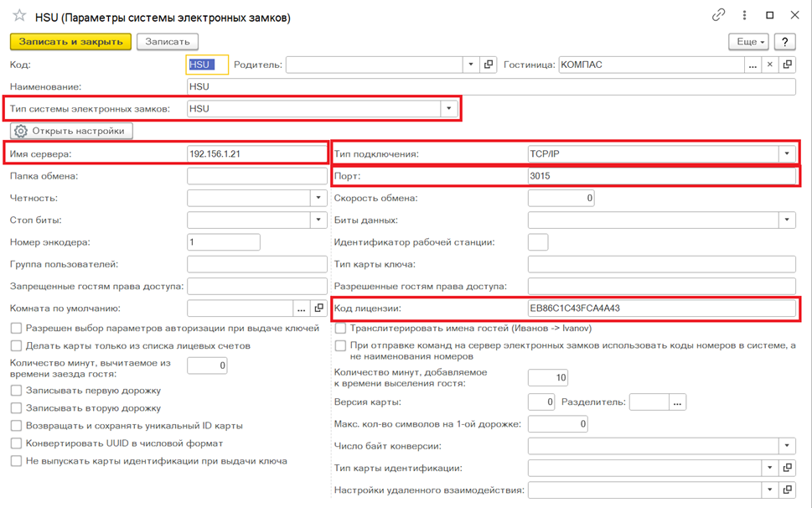Viewport: 812px width, 508px height.
Task: Clear the Гостиница field with the x icon
Action: point(770,65)
